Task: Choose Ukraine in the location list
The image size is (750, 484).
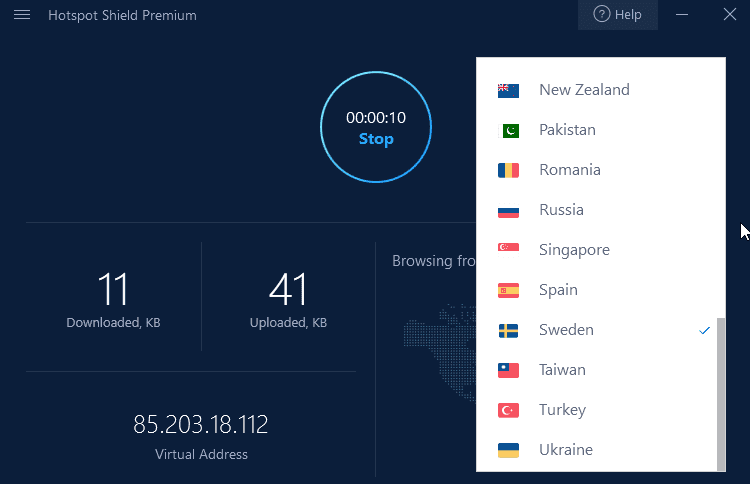Action: click(x=600, y=450)
